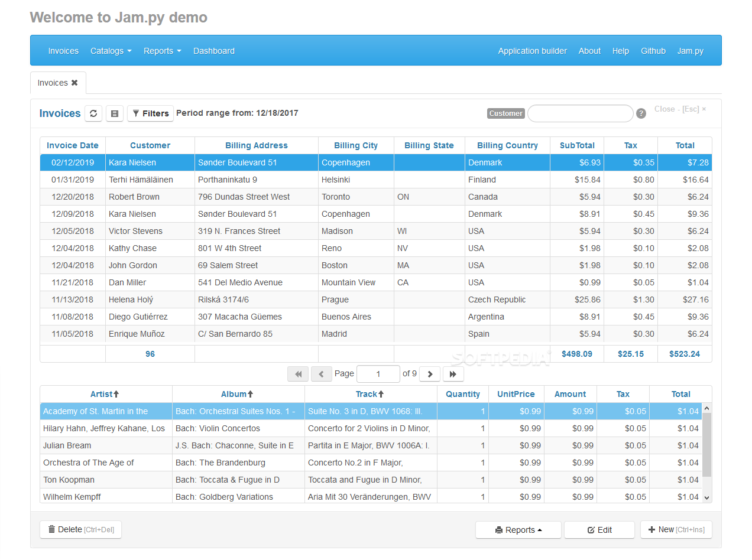Select track row for Wilhelm Kempff

[x=371, y=496]
